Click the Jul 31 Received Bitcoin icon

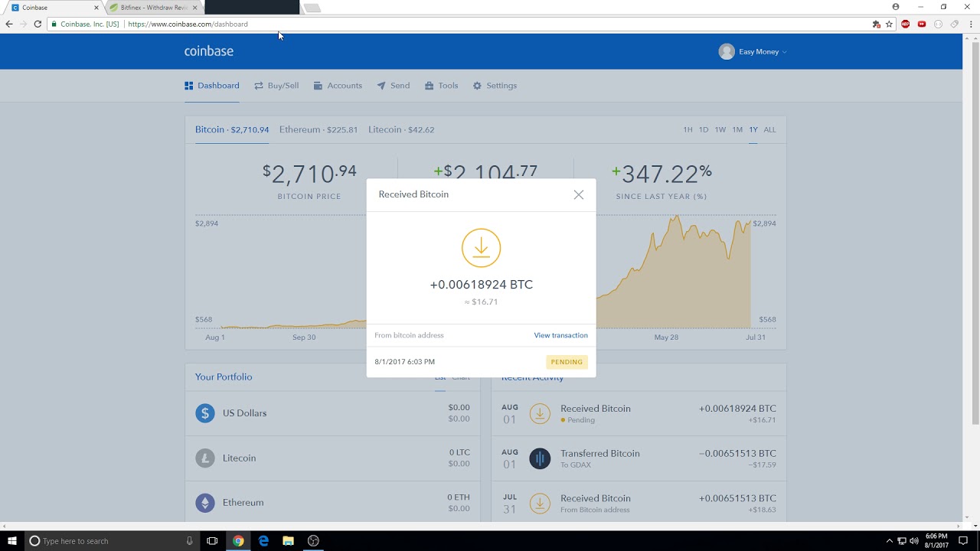pos(540,504)
